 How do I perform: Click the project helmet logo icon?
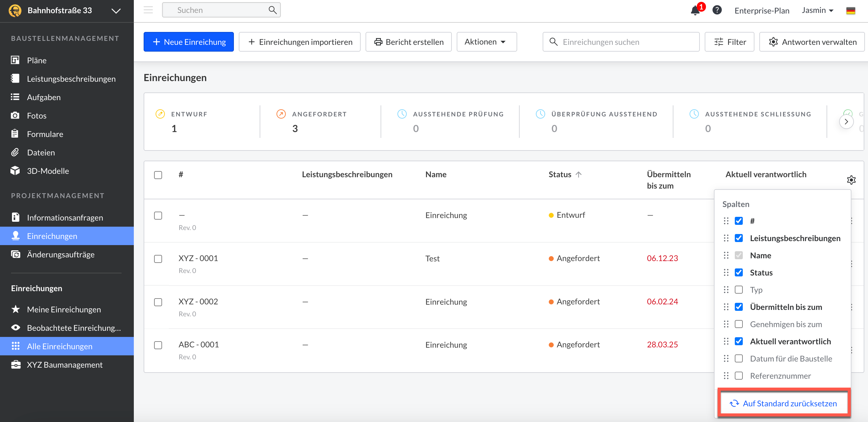click(15, 10)
